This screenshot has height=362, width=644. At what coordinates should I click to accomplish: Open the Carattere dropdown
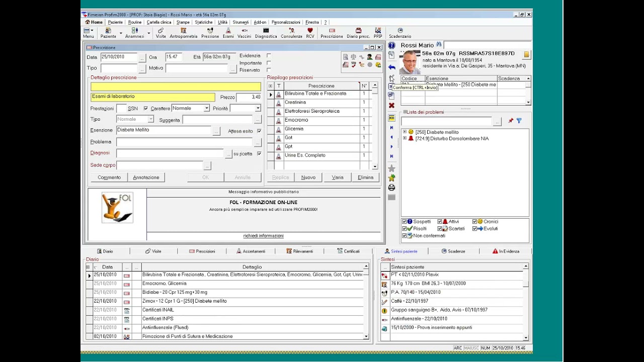[x=206, y=108]
